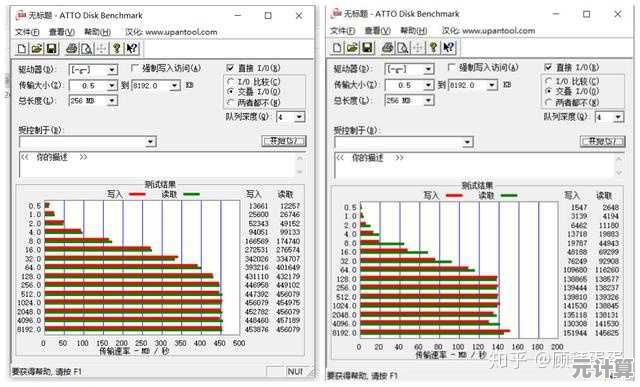
Task: Select 两者都不 radio in right window
Action: coord(549,102)
